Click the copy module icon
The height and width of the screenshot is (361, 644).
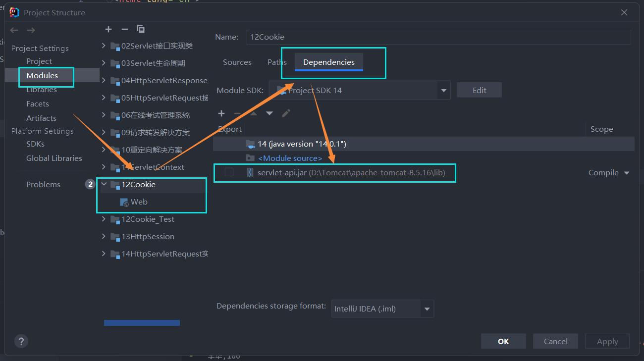click(x=141, y=29)
